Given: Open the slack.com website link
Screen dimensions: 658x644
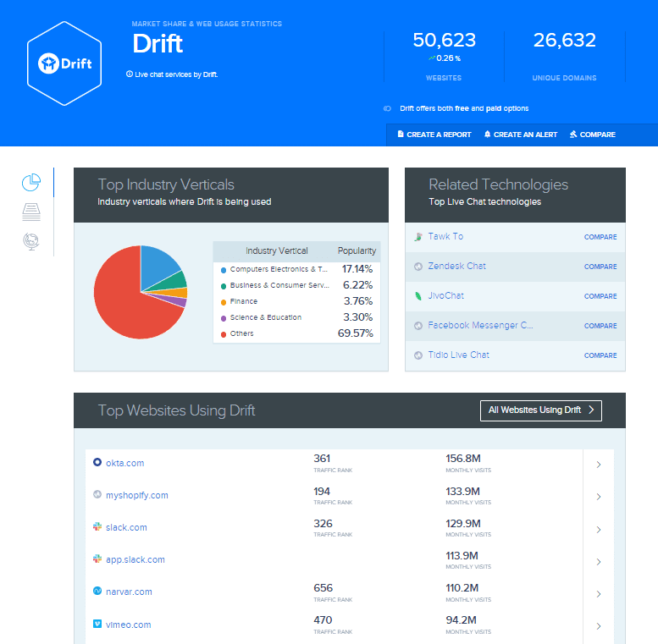Looking at the screenshot, I should pyautogui.click(x=126, y=527).
